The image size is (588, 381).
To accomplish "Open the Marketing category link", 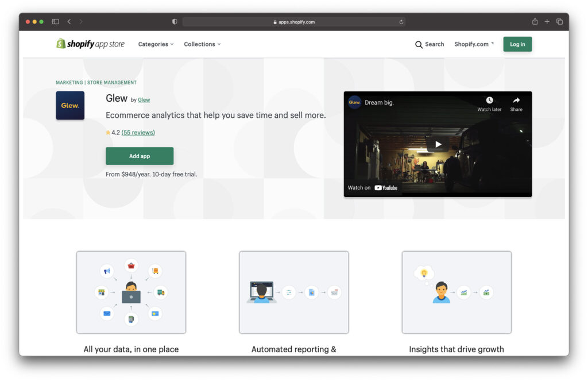I will (69, 83).
